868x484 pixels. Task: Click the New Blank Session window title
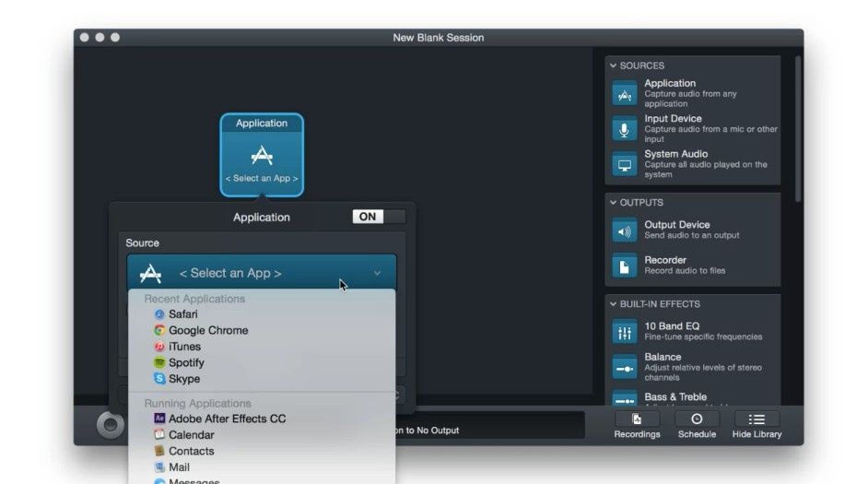coord(438,38)
